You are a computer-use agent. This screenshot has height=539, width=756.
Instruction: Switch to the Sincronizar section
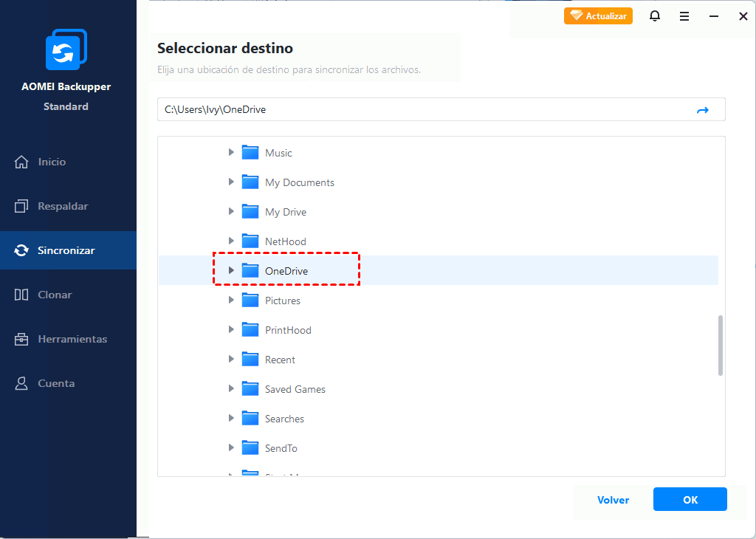click(66, 250)
